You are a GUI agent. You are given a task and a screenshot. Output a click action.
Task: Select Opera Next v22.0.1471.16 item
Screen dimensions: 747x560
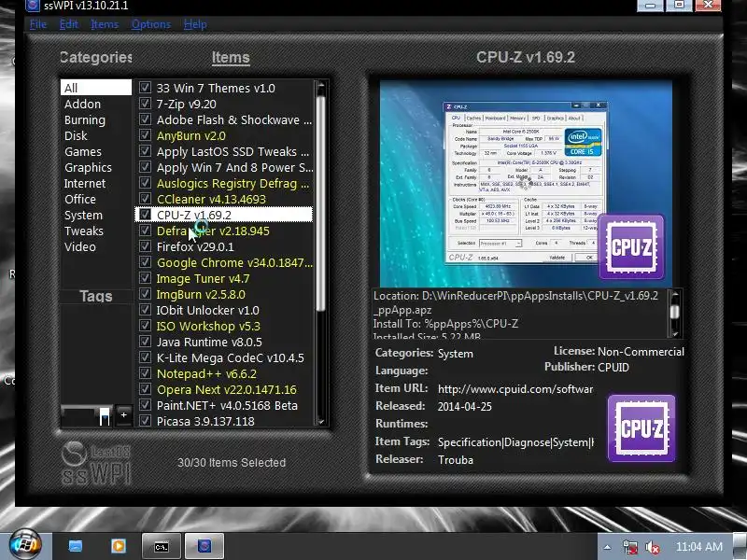pyautogui.click(x=227, y=389)
